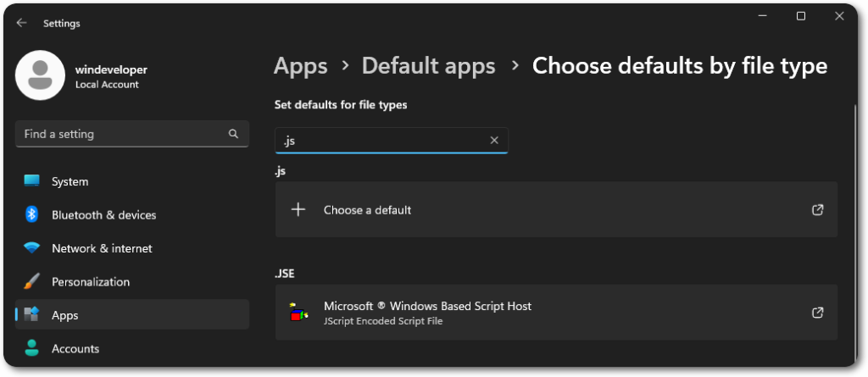Click open-external icon on .JSE row
The image size is (868, 377).
click(x=817, y=313)
